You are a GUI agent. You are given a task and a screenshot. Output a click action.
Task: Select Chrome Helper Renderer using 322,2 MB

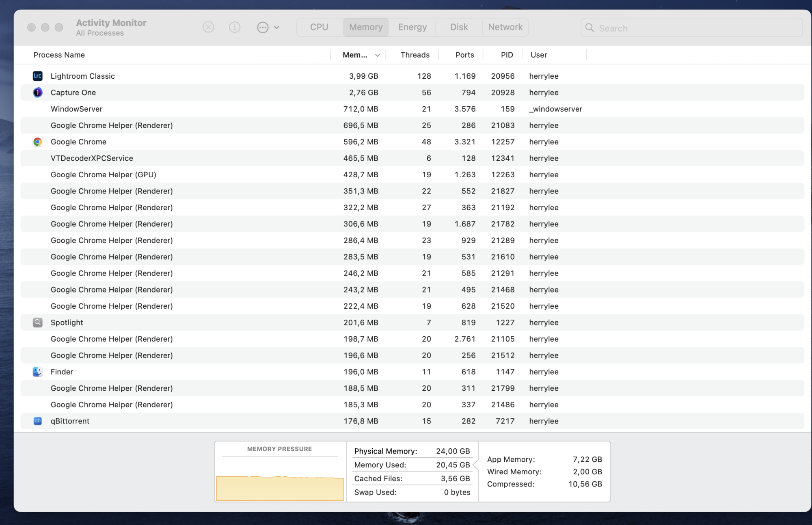click(x=412, y=207)
